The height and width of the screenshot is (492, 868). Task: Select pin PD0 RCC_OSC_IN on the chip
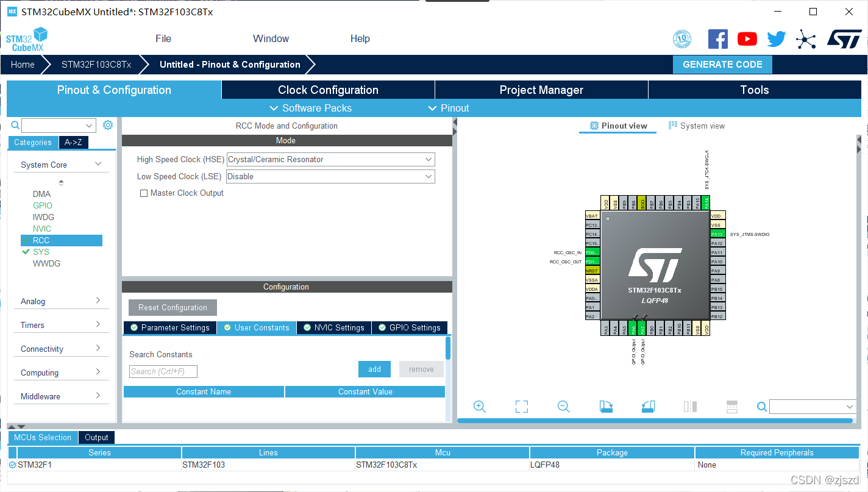592,252
